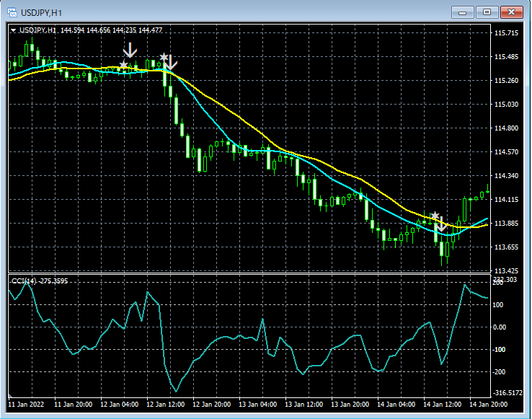Click the 14 Jan 04:00 time label
Image resolution: width=532 pixels, height=419 pixels.
(396, 405)
